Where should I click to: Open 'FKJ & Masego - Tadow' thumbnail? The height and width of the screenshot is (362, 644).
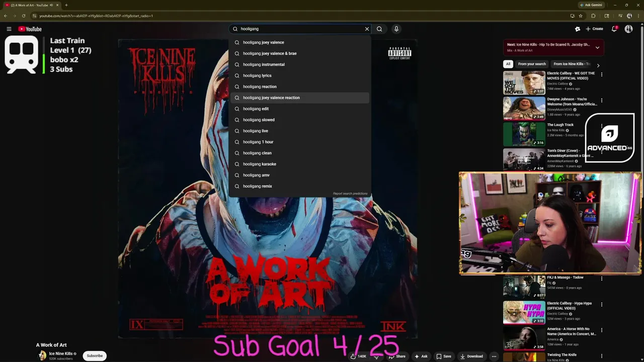[x=524, y=287]
